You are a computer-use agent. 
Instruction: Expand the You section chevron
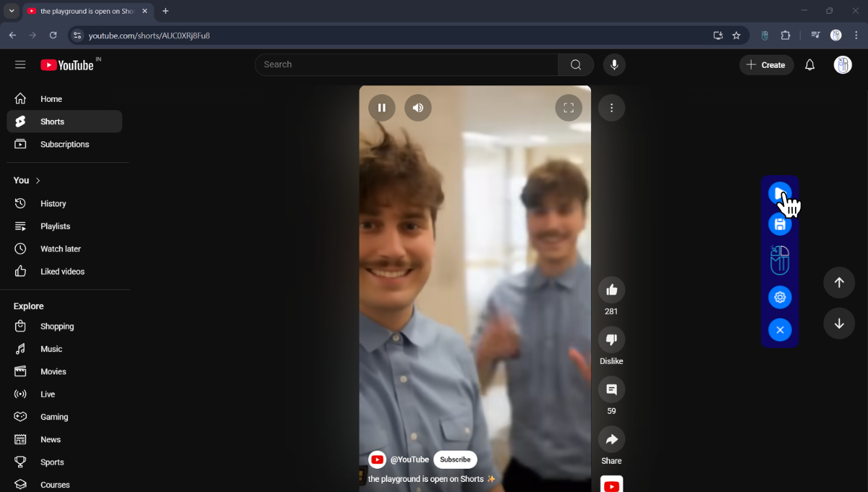[x=38, y=180]
